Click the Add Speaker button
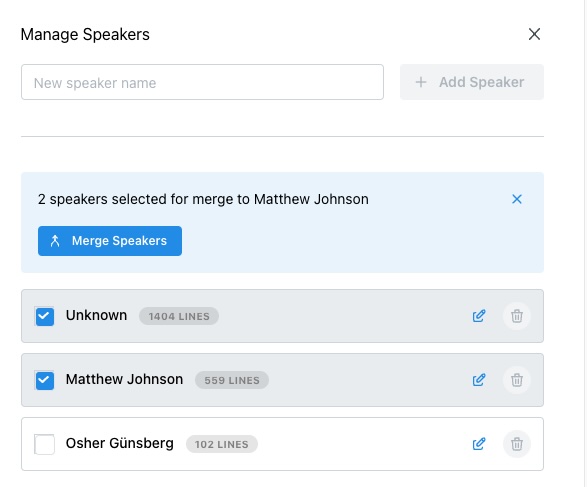Viewport: 587px width, 487px height. click(472, 82)
